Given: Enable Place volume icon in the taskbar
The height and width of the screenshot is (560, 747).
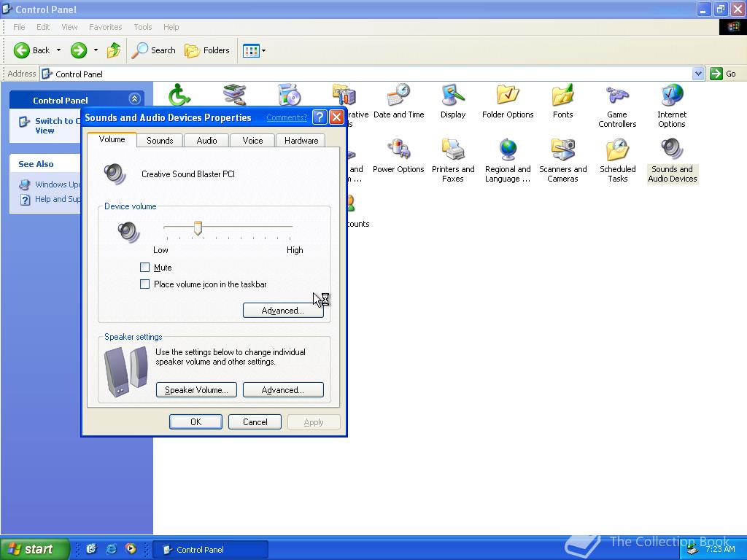Looking at the screenshot, I should coord(145,284).
